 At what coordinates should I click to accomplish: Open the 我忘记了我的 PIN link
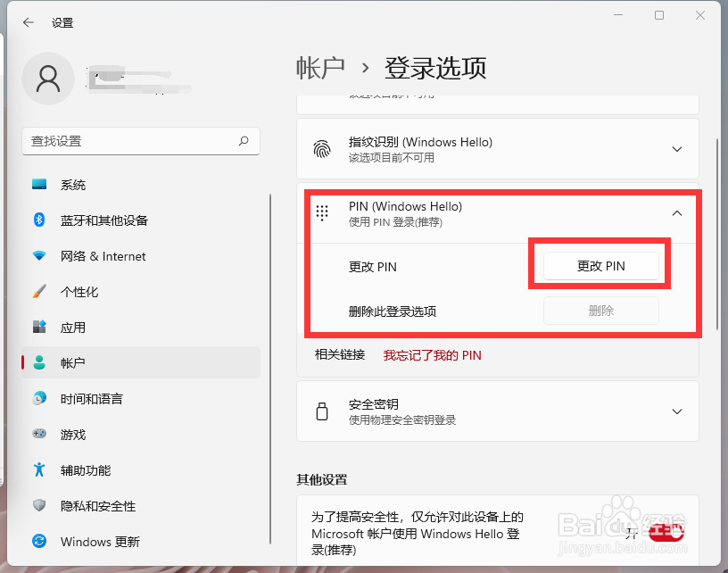(432, 355)
